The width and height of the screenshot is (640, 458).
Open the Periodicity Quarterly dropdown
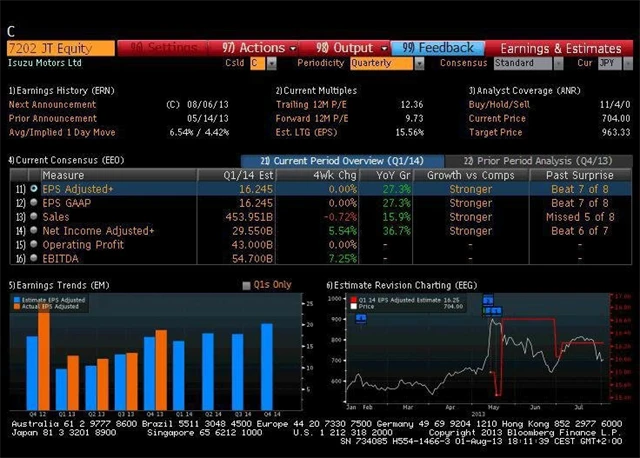[x=419, y=63]
